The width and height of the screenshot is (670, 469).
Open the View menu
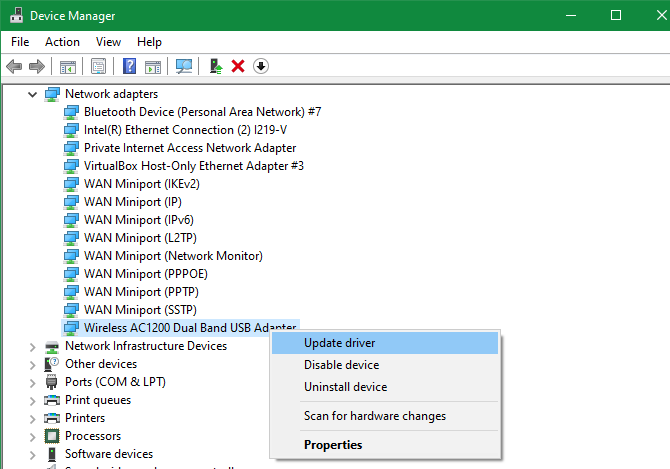point(108,42)
